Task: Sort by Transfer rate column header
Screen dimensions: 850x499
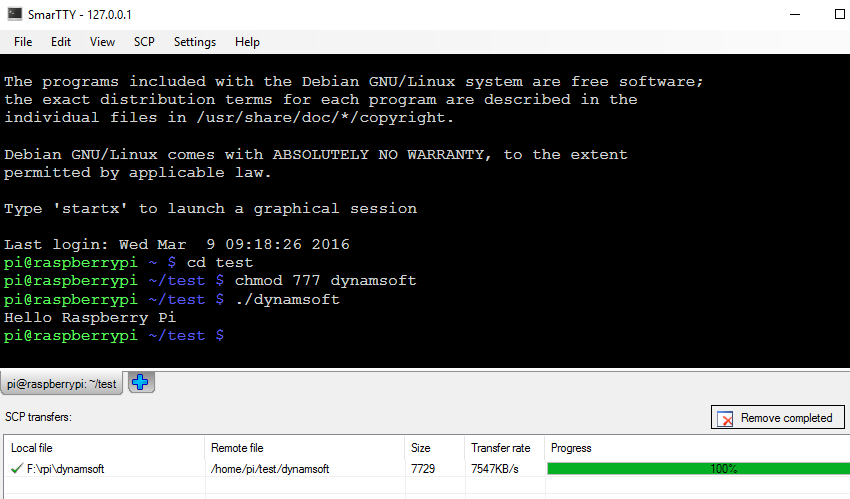Action: point(503,448)
